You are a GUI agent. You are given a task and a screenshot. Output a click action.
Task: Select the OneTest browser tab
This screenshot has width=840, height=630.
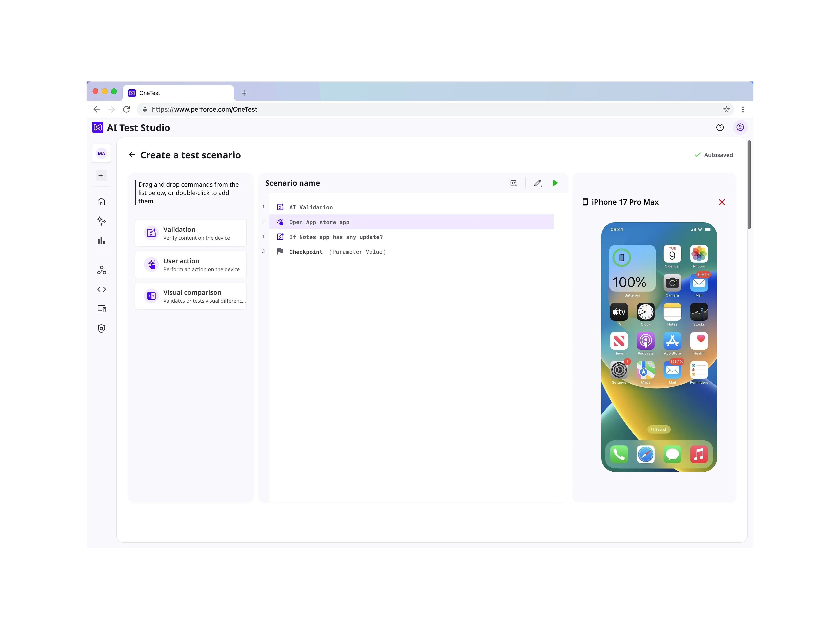[x=179, y=93]
